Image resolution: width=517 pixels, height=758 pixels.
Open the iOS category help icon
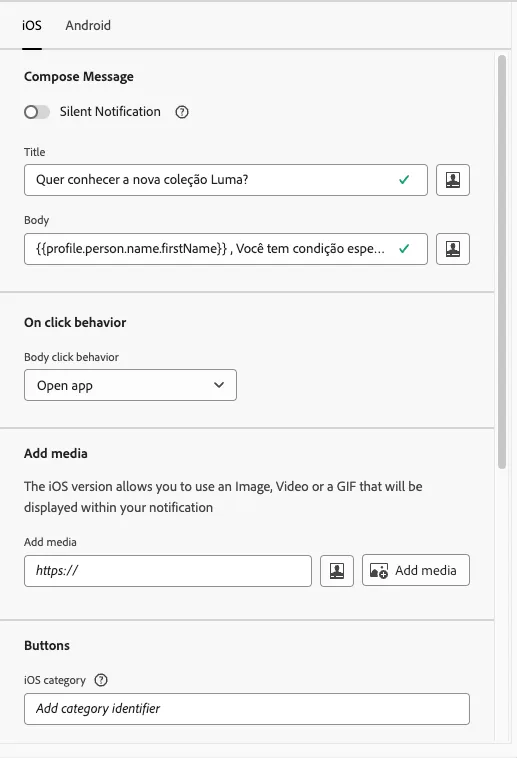(101, 680)
